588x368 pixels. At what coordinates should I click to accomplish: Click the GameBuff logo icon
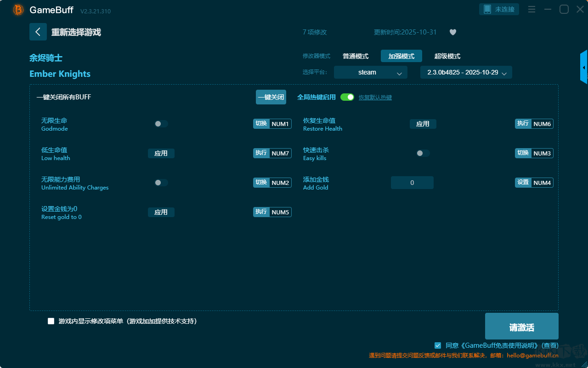(x=18, y=10)
